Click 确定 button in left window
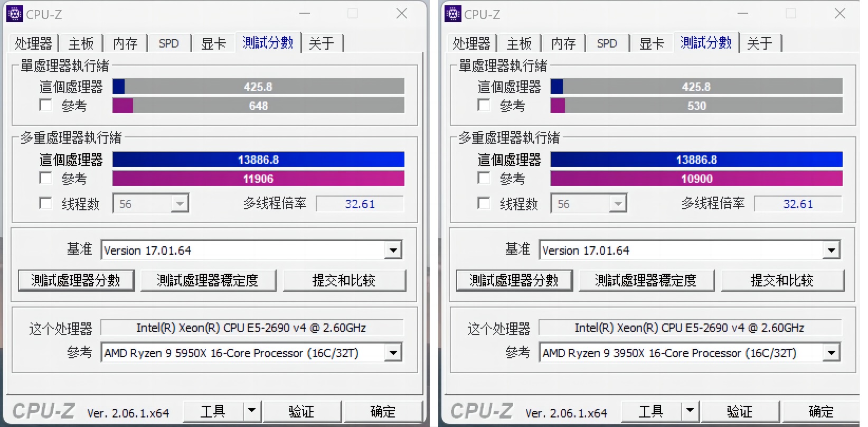 (x=383, y=411)
